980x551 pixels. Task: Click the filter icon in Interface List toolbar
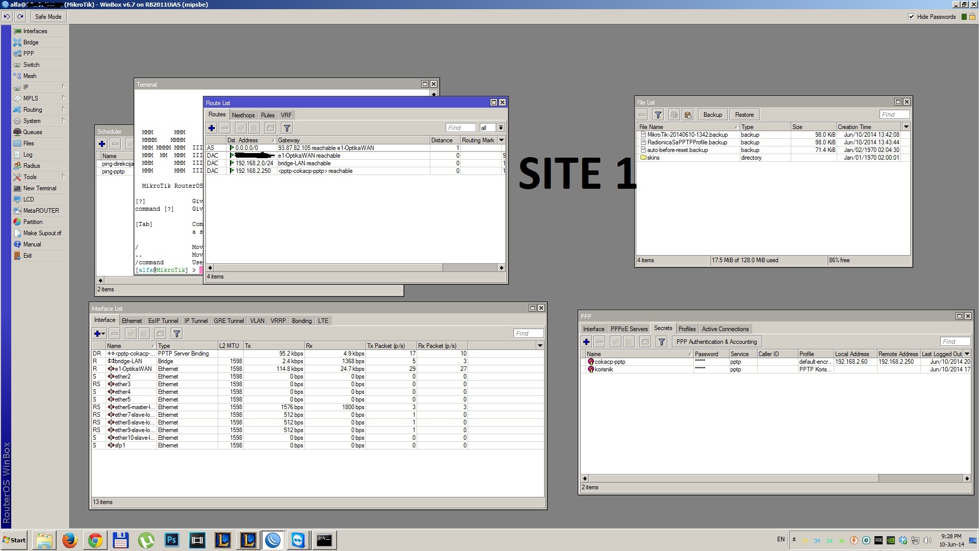click(x=177, y=334)
